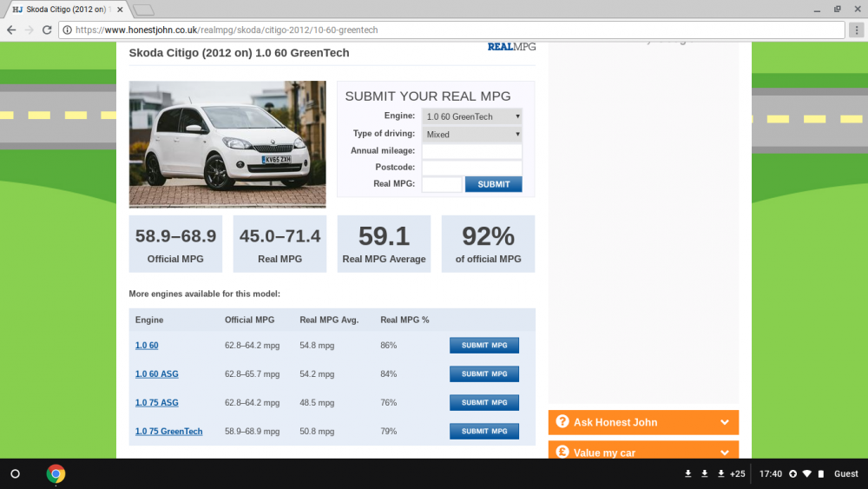
Task: Submit MPG for 1.0 60 ASG
Action: click(x=483, y=373)
